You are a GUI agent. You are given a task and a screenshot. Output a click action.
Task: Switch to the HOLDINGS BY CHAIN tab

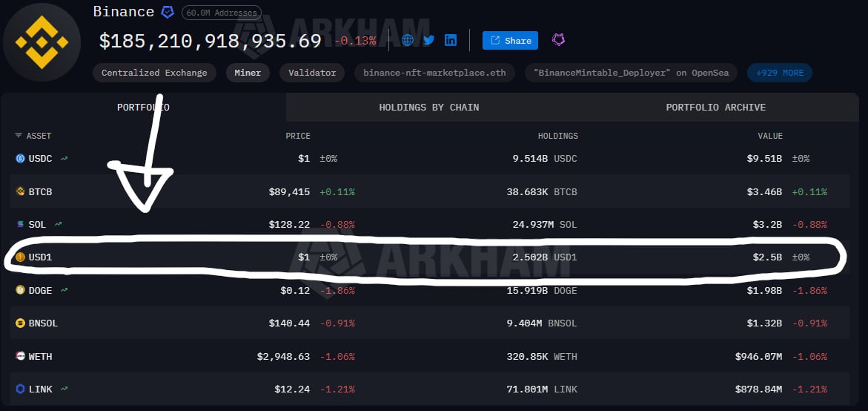click(429, 108)
